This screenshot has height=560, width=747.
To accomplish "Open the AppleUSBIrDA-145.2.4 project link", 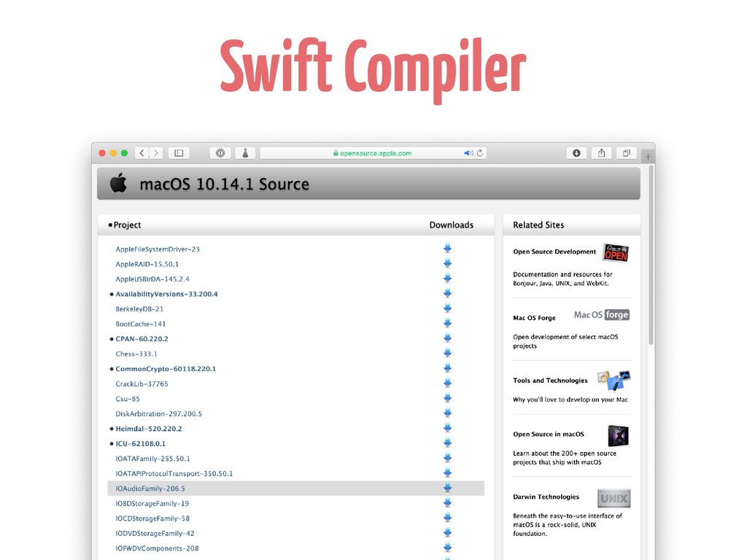I will point(152,279).
